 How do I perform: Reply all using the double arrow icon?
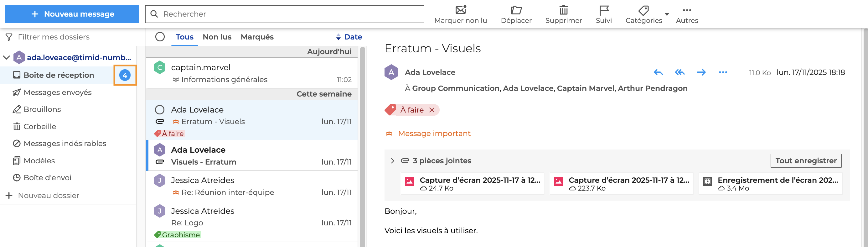[679, 72]
